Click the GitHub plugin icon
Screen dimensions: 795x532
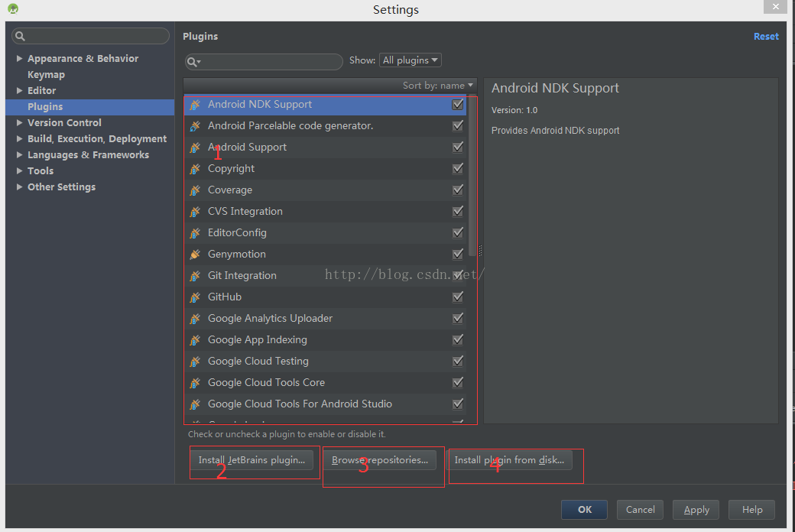pyautogui.click(x=195, y=297)
